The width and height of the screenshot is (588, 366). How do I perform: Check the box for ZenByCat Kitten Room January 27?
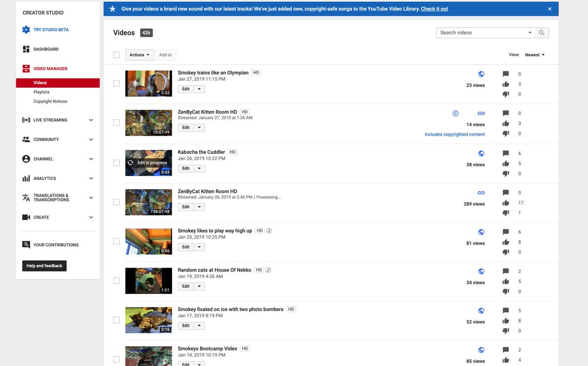[116, 122]
